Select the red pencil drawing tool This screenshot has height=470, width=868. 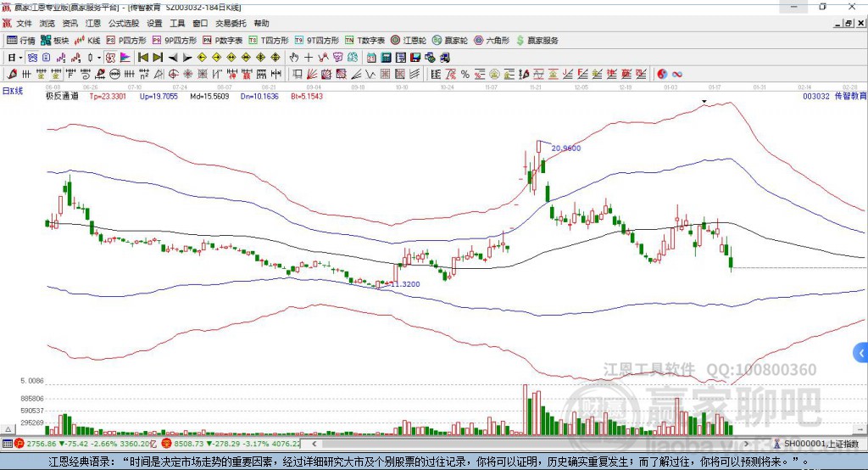(12, 75)
